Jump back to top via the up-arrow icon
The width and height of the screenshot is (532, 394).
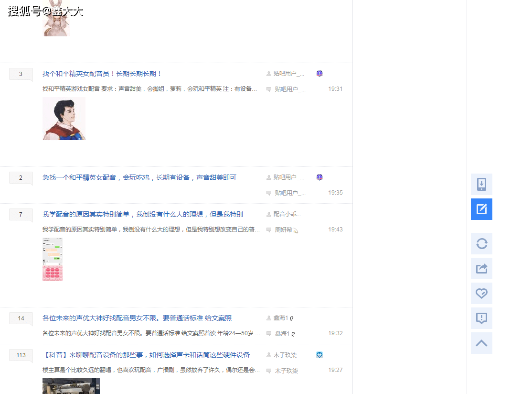pyautogui.click(x=481, y=343)
